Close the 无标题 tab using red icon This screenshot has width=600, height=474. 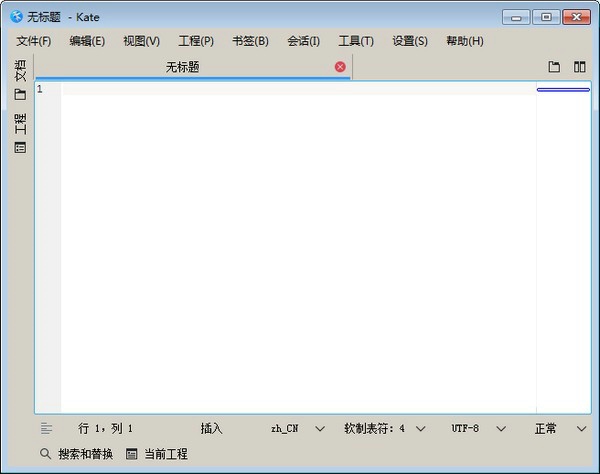tap(340, 67)
